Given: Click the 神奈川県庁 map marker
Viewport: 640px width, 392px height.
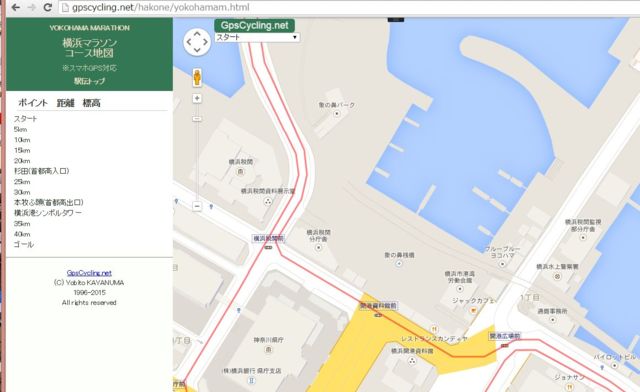Looking at the screenshot, I should pos(268,350).
